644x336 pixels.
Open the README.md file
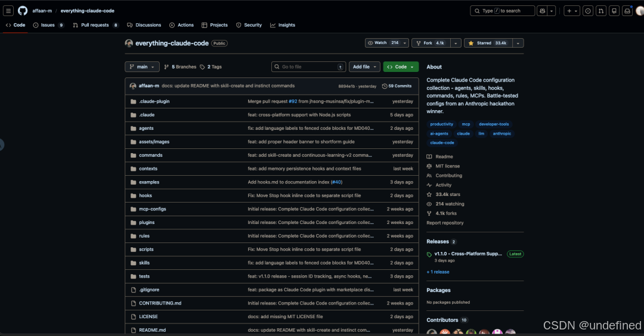coord(153,330)
